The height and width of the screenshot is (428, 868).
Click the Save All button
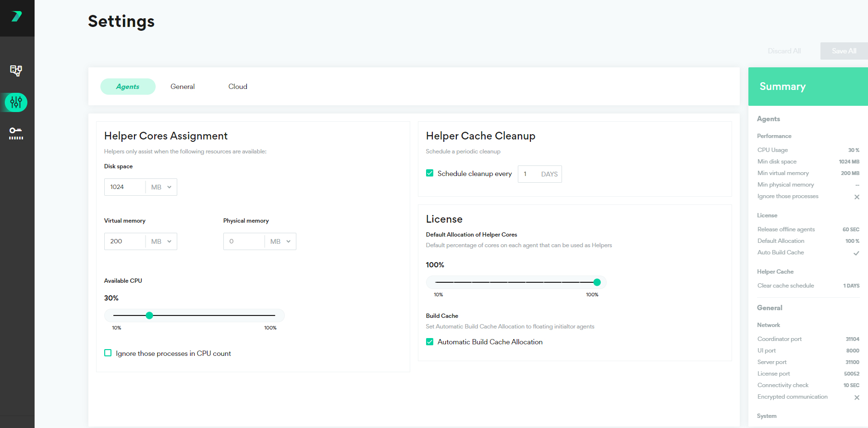[844, 51]
